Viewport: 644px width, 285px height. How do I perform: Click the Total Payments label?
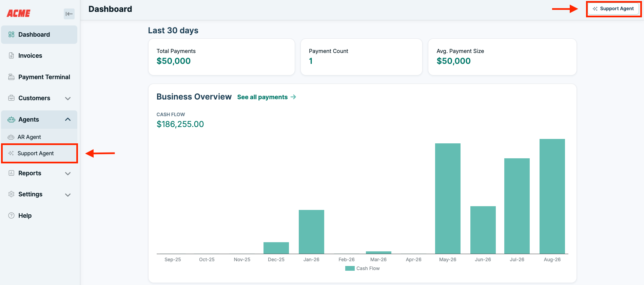(176, 51)
